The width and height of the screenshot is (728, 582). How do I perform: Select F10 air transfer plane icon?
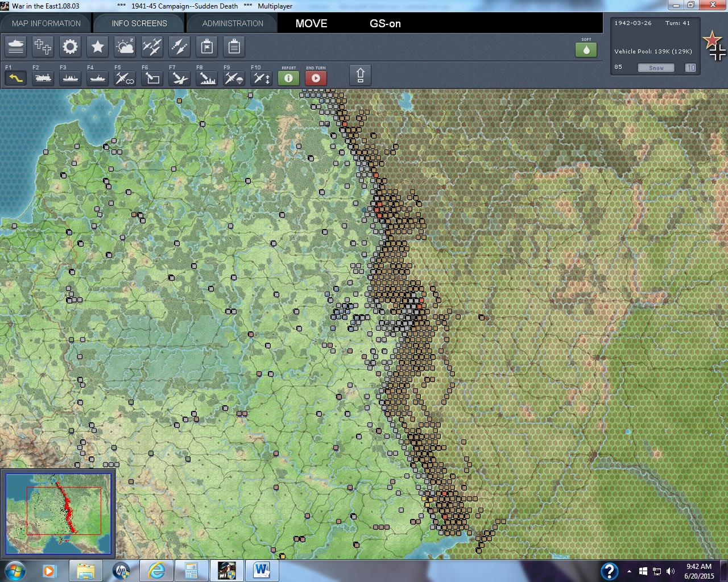tap(262, 77)
